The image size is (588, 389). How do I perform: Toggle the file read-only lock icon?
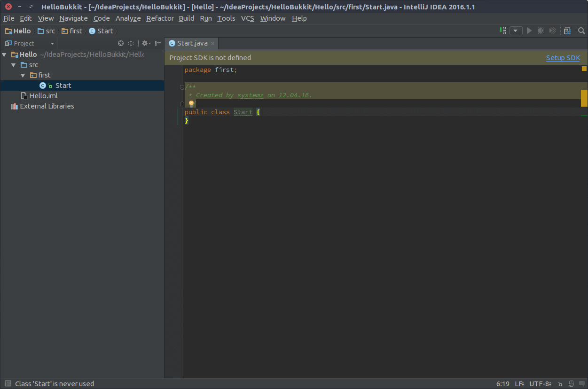pyautogui.click(x=559, y=384)
